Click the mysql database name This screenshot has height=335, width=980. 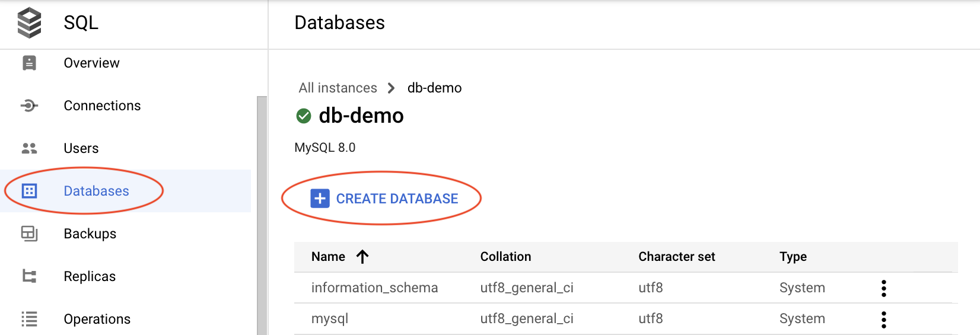pyautogui.click(x=330, y=318)
